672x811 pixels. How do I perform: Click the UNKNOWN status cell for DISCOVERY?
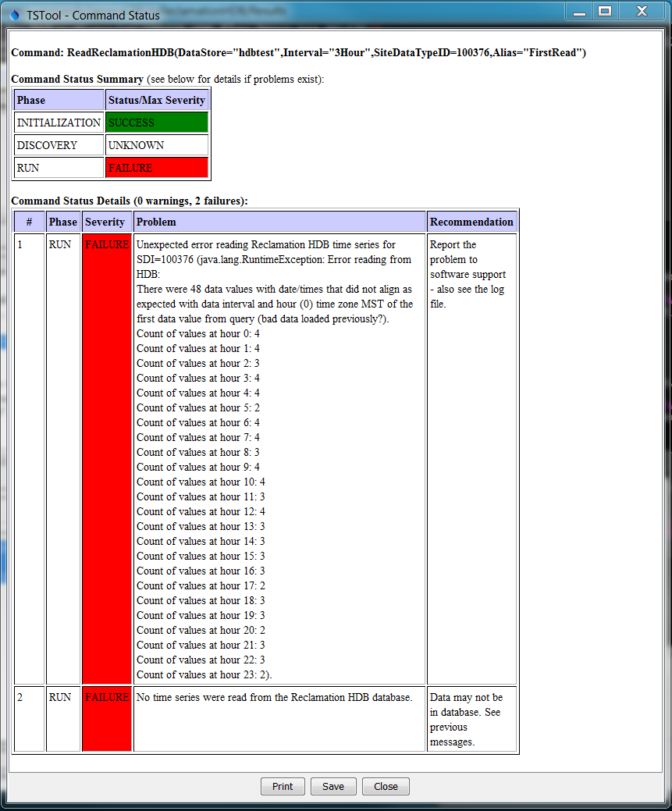155,145
